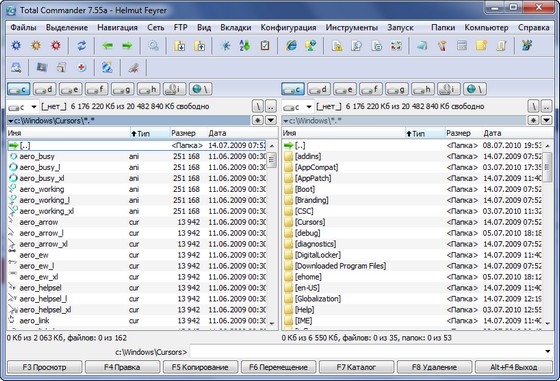Screen dimensions: 560x381
Task: Click the clipboard checklist toolbar icon
Action: [x=265, y=45]
